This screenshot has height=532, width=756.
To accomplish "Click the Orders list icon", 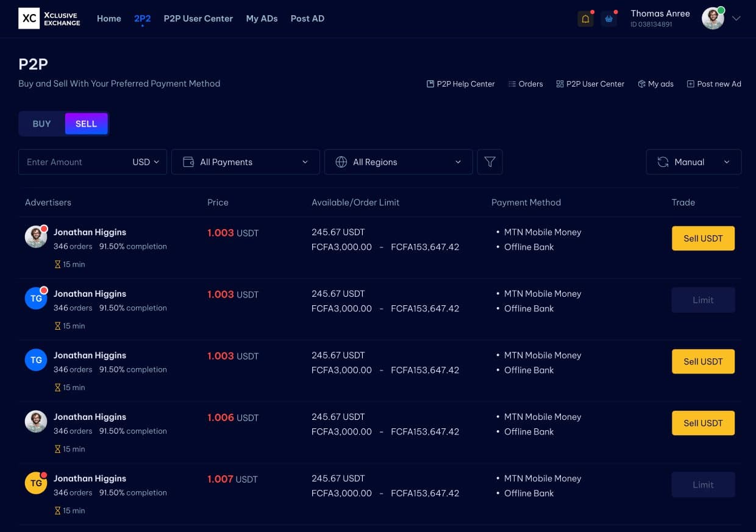I will pos(512,83).
